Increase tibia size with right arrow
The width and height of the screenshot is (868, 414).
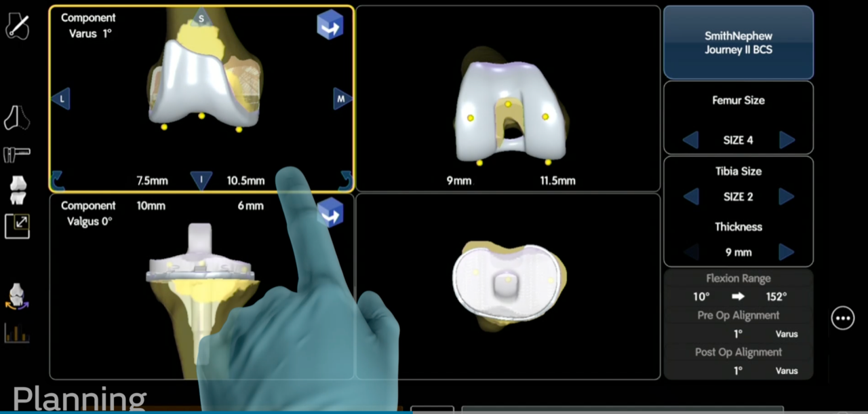[787, 197]
